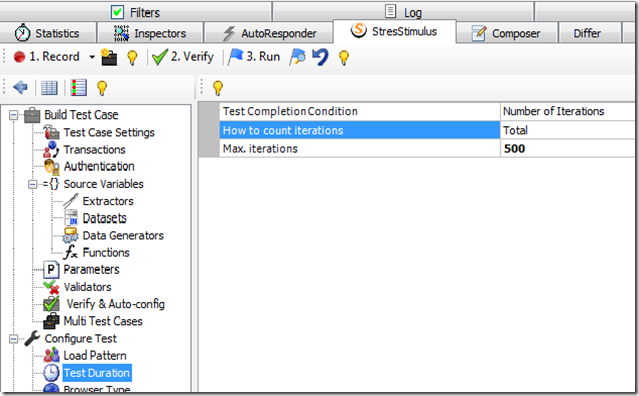Click the 3. Run button
The image size is (639, 396).
click(254, 57)
